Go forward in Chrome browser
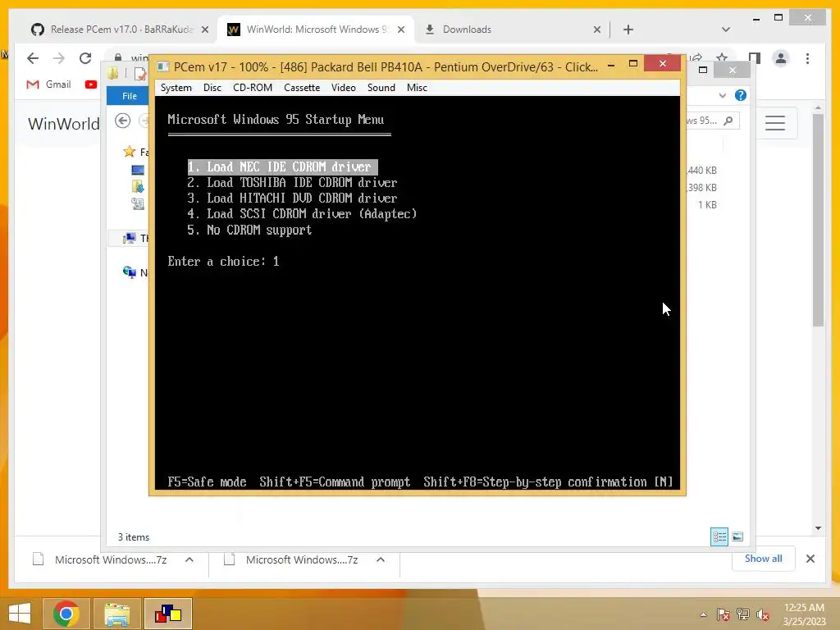The height and width of the screenshot is (630, 840). tap(59, 58)
